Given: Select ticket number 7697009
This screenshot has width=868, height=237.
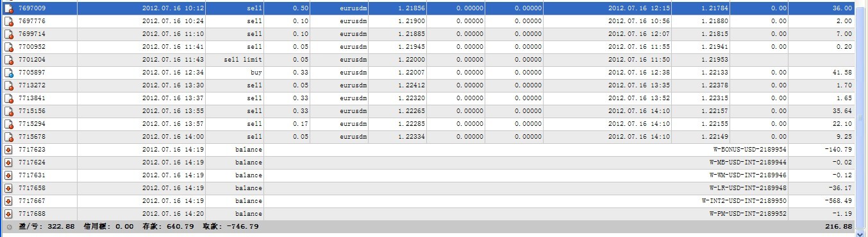Looking at the screenshot, I should 32,8.
